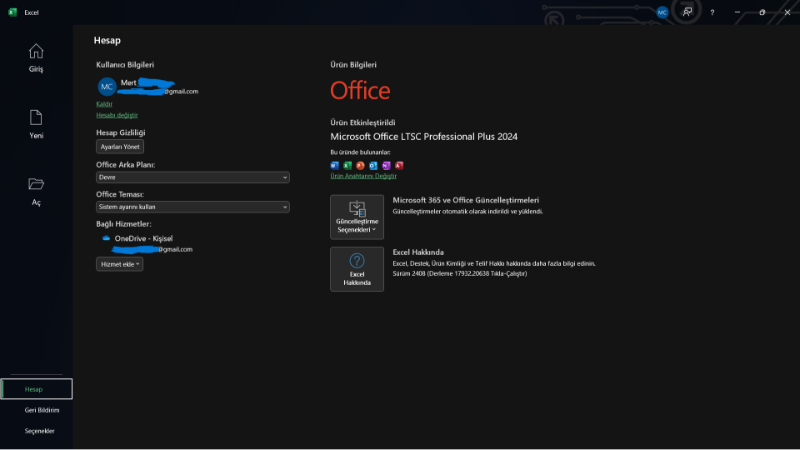
Task: Select the Hesap tab
Action: coord(36,389)
